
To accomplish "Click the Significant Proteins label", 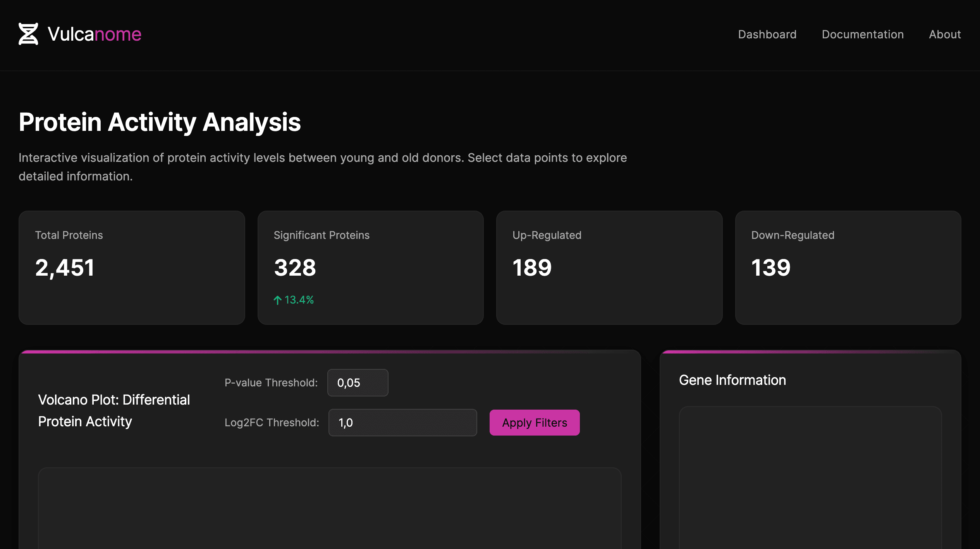I will [x=322, y=235].
